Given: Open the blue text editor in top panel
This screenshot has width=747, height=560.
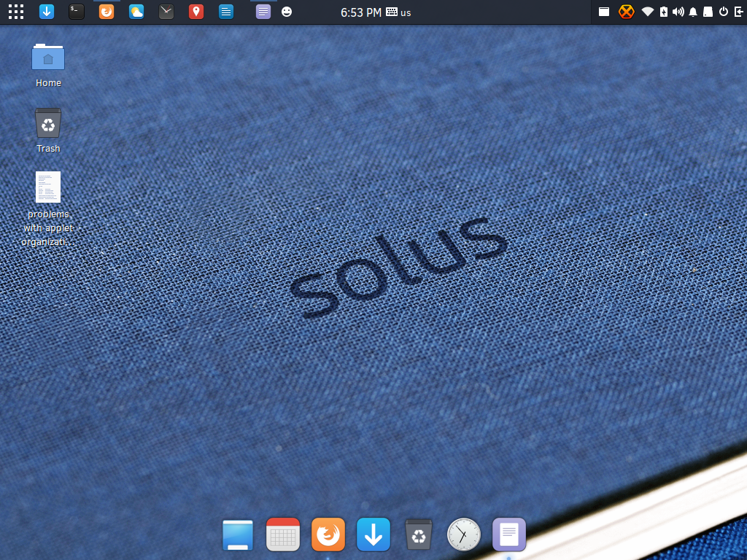Looking at the screenshot, I should 226,12.
